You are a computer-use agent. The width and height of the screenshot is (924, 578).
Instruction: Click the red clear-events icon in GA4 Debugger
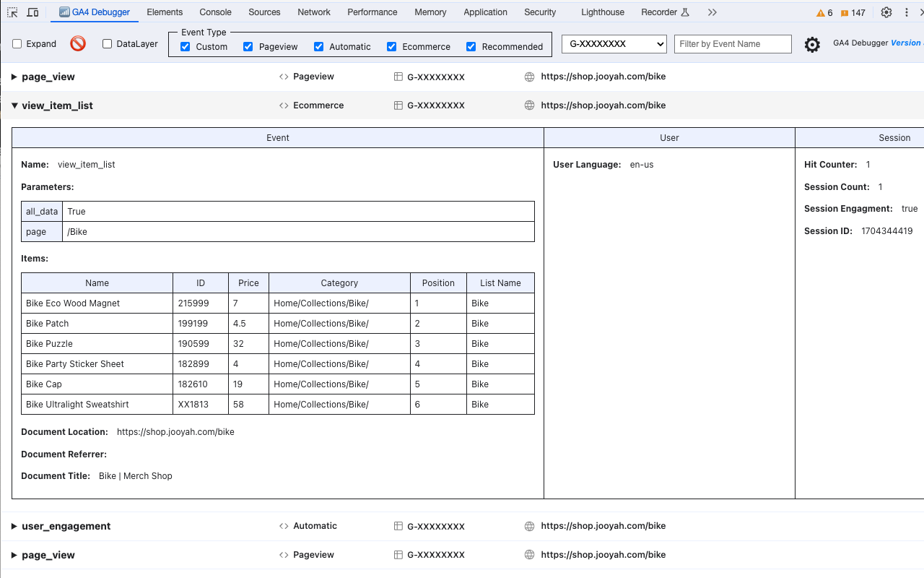[78, 44]
